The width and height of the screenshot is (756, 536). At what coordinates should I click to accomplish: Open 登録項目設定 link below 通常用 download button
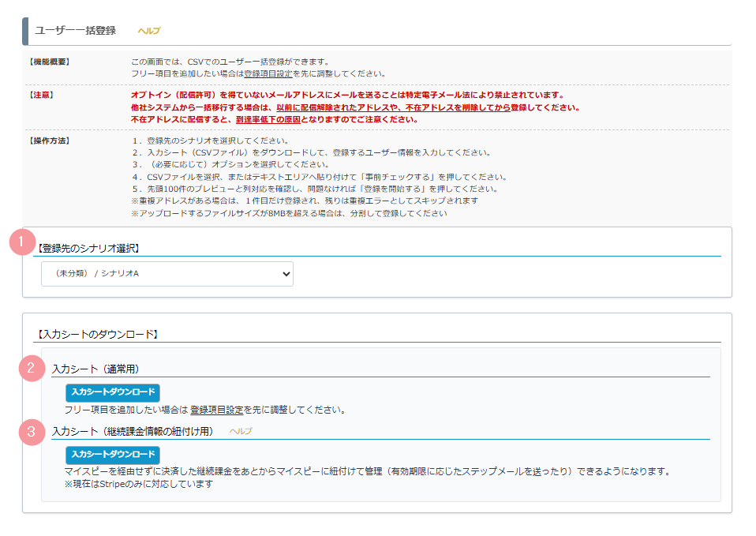(x=216, y=410)
